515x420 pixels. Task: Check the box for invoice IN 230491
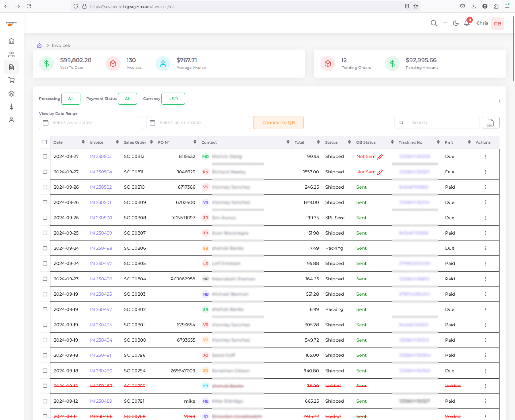[x=45, y=355]
